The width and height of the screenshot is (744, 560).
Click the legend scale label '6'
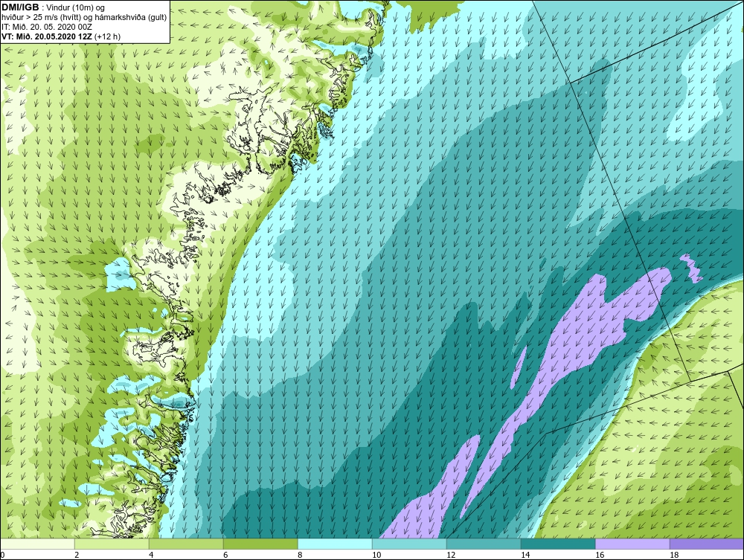pos(225,555)
